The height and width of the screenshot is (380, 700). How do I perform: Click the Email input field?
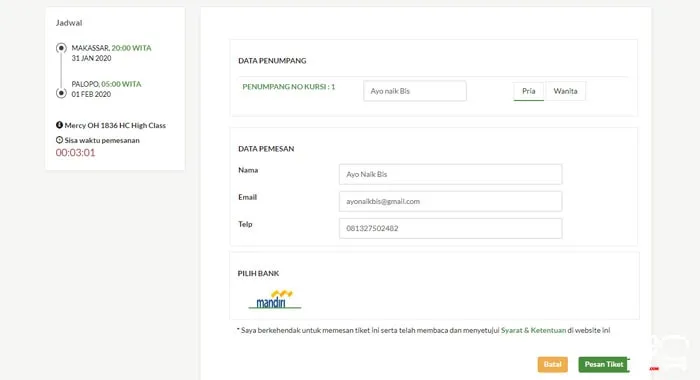tap(450, 201)
